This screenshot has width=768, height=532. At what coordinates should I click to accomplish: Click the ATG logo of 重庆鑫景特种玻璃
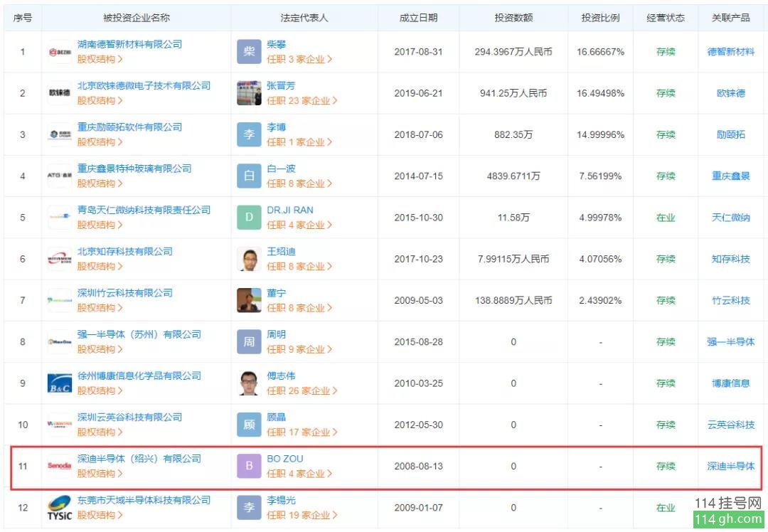(60, 176)
